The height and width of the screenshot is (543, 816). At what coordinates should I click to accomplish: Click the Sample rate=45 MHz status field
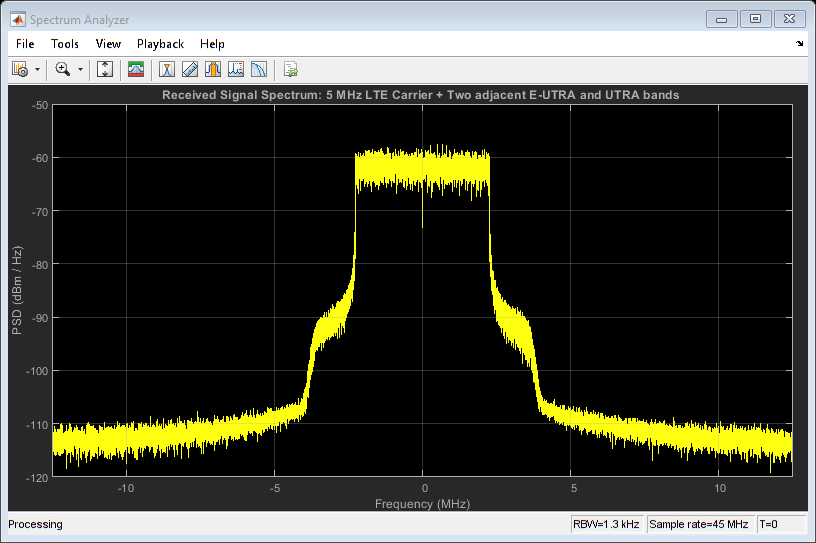(698, 524)
